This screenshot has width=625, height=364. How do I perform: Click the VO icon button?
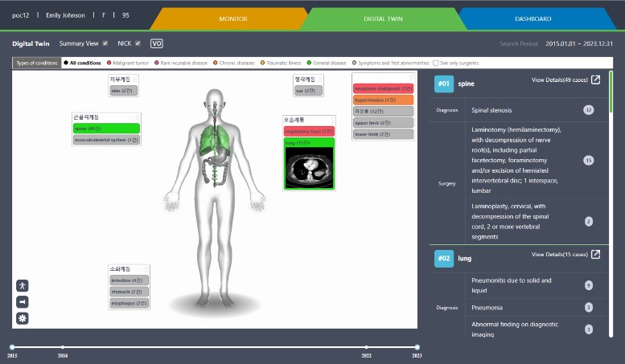pyautogui.click(x=157, y=43)
